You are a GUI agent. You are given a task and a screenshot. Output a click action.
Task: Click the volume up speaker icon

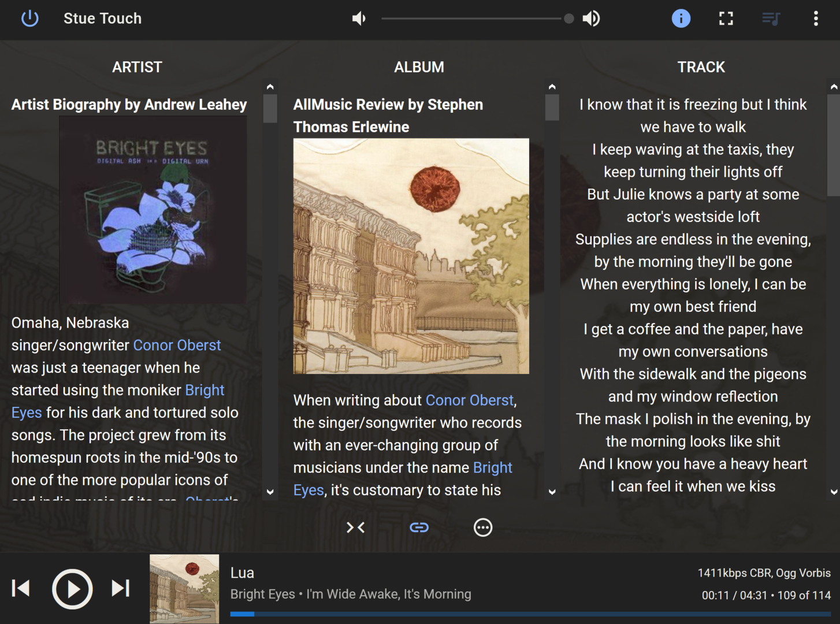coord(591,18)
